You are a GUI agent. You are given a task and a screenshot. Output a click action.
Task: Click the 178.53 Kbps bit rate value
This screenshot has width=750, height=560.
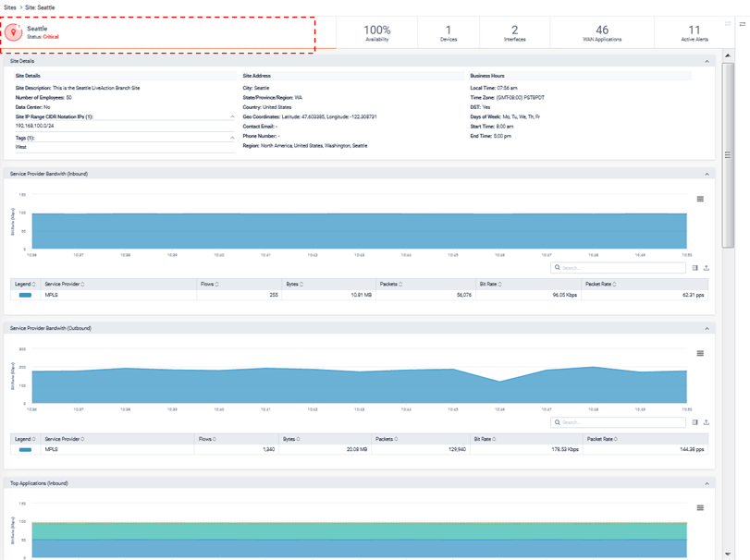(x=565, y=450)
